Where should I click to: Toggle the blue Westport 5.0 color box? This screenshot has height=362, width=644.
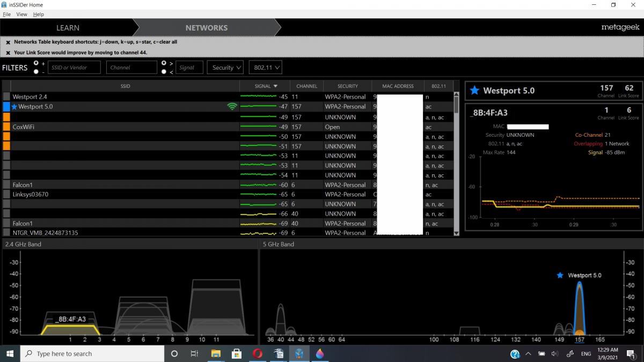coord(6,107)
